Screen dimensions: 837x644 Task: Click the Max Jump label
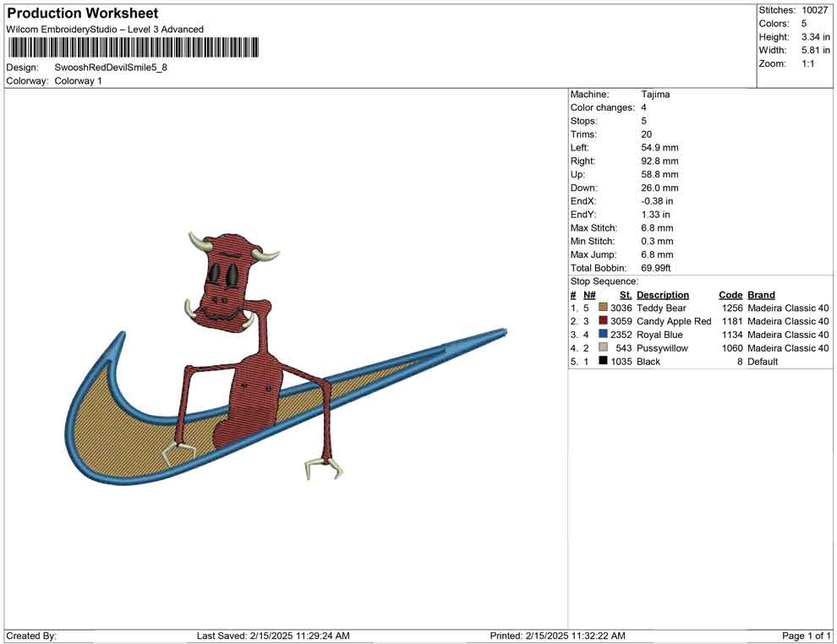click(x=593, y=254)
